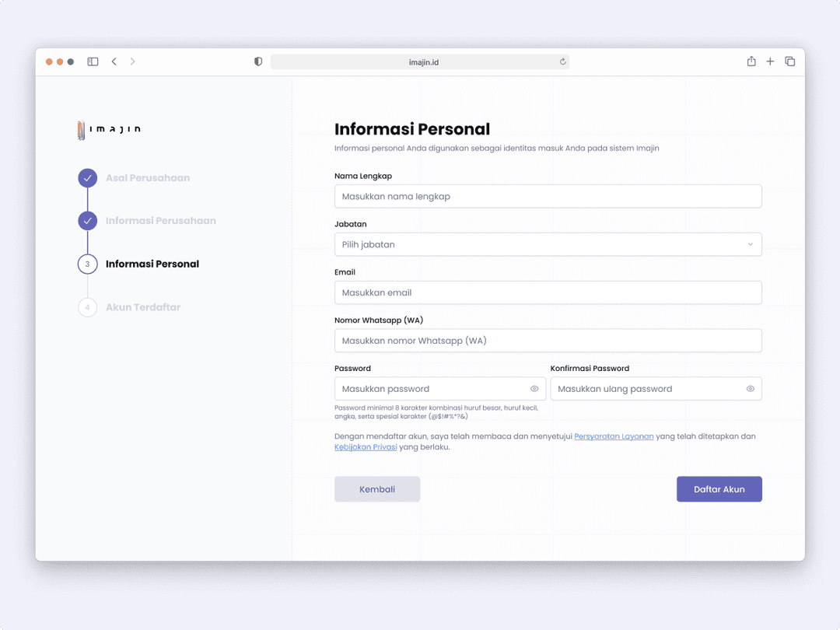
Task: Focus the Nama Lengkap input field
Action: 548,197
